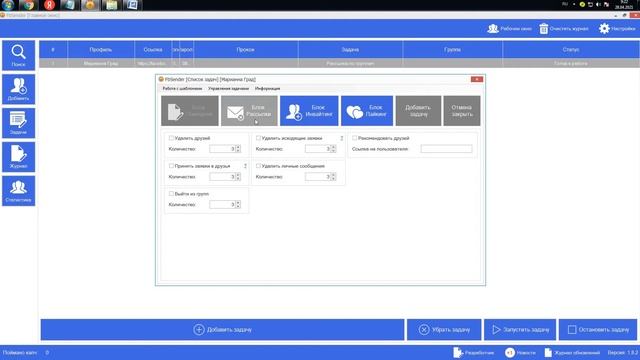Screen dimensions: 640x360
Task: Click the Добавить задачу button in dialog
Action: point(418,111)
